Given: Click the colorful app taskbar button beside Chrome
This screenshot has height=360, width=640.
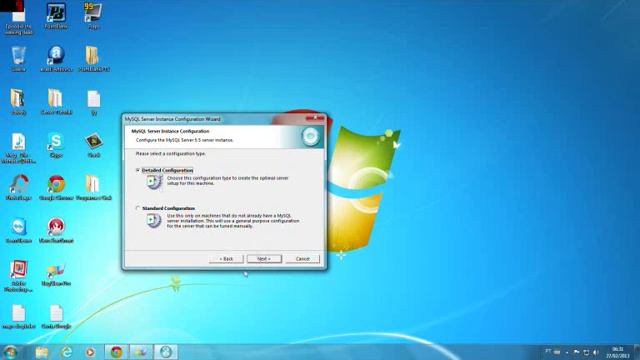Looking at the screenshot, I should point(141,352).
